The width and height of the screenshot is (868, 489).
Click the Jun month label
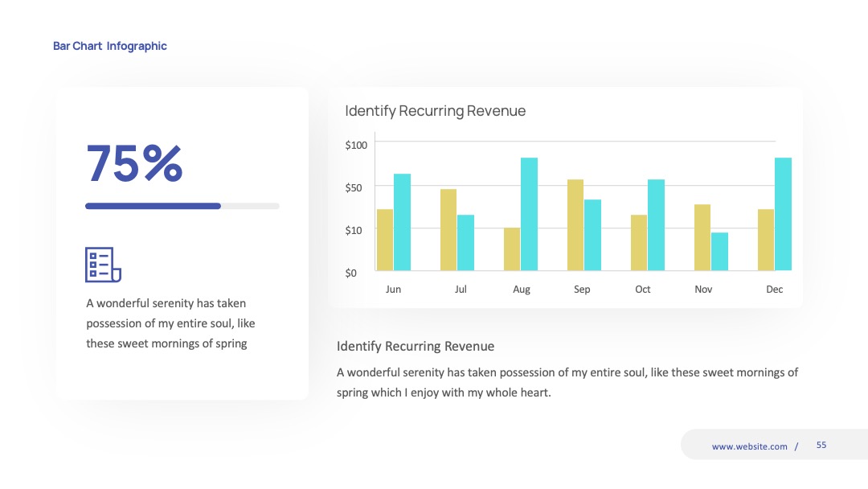click(x=393, y=289)
